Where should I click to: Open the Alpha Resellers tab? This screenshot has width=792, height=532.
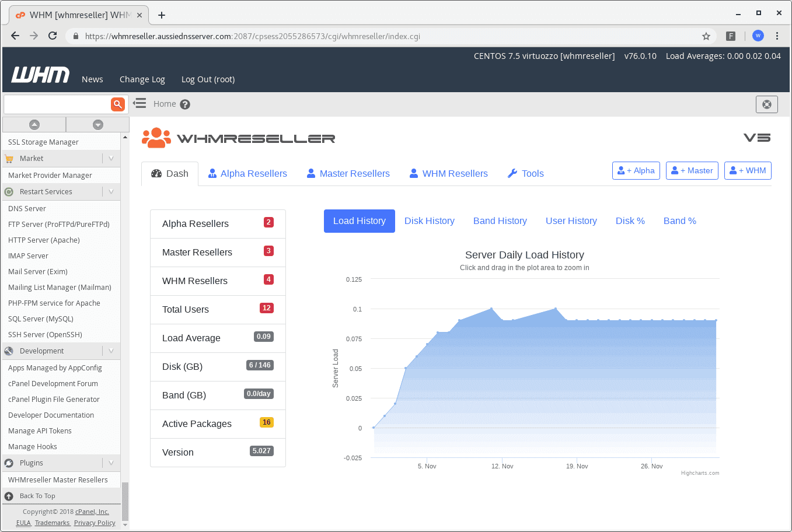247,173
